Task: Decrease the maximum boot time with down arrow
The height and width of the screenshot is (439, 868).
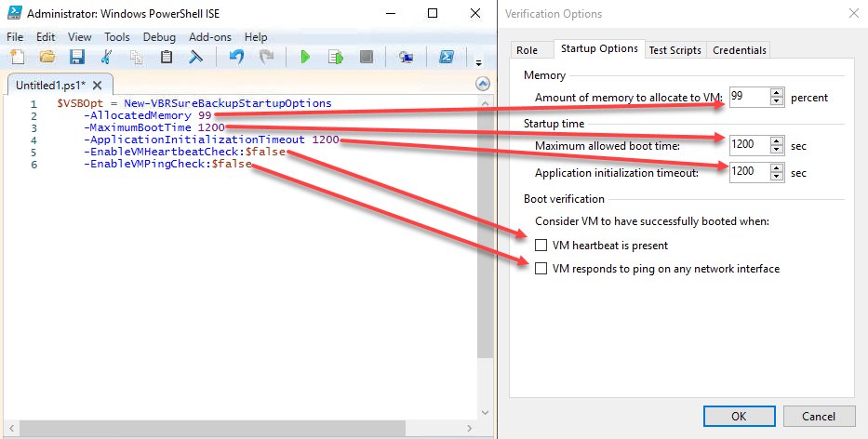Action: coord(777,150)
